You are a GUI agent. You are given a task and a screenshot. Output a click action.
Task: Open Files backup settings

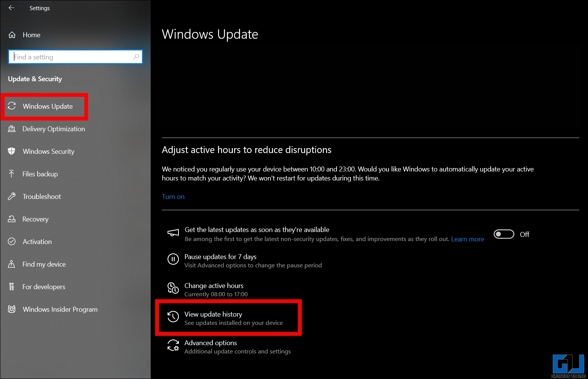coord(40,174)
